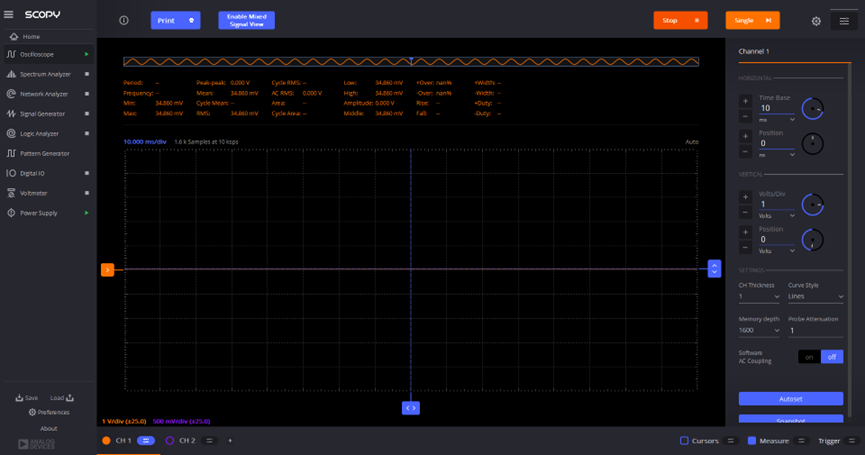Screen dimensions: 865x455
Task: Enable the CH 2 channel circle
Action: click(170, 441)
